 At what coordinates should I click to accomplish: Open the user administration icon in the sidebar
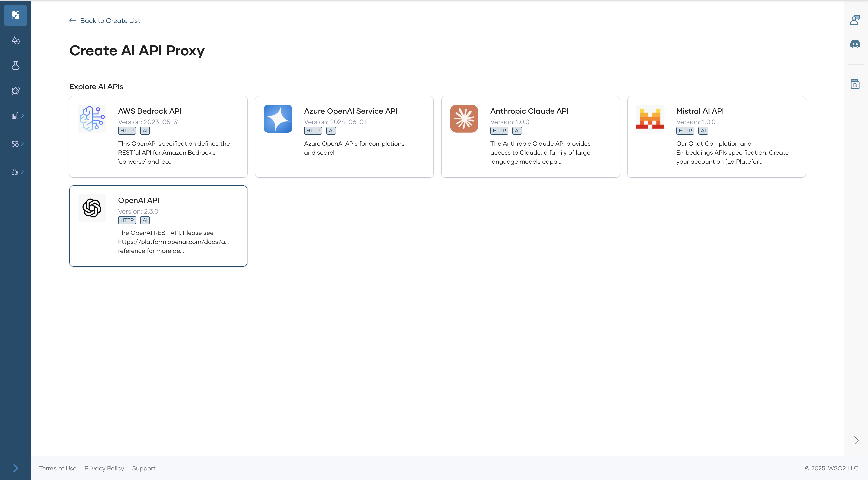coord(15,172)
